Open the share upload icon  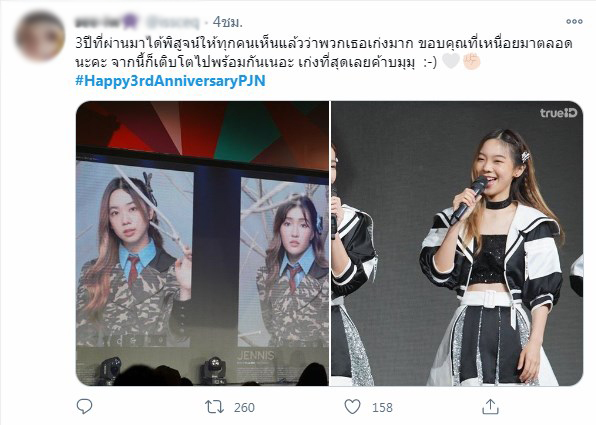coord(490,406)
